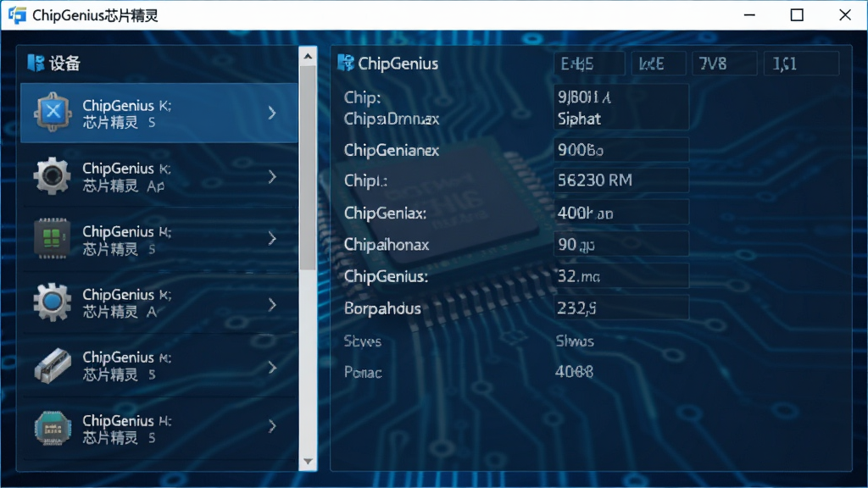Click the ChipGeniax value field starting with 400
This screenshot has height=488, width=868.
[x=621, y=213]
